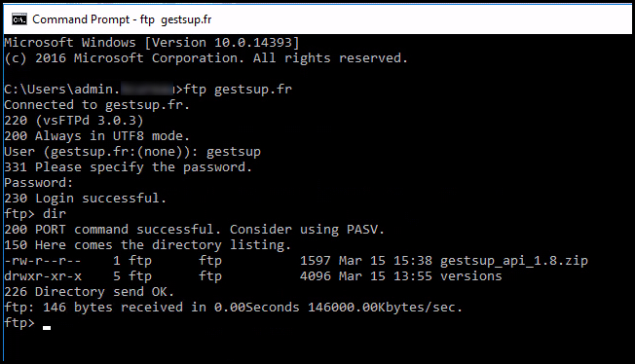Click the '200 Always in UTF8 mode.' line
635x364 pixels.
[96, 136]
